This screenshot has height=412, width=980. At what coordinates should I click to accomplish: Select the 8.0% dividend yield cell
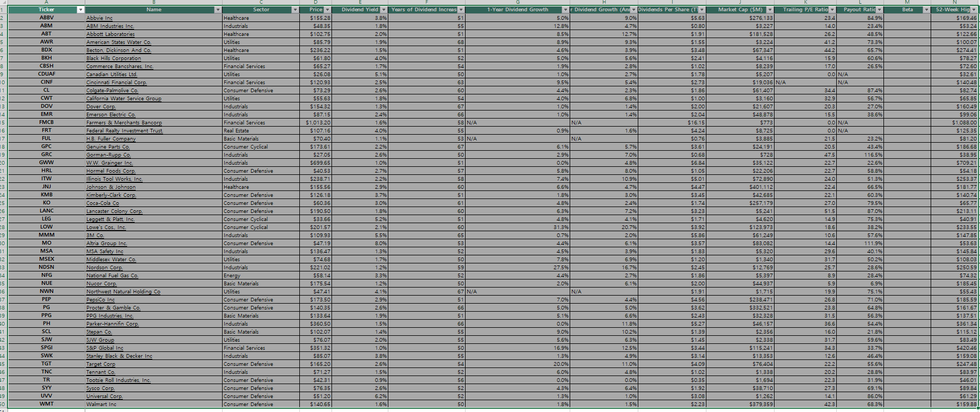[361, 243]
